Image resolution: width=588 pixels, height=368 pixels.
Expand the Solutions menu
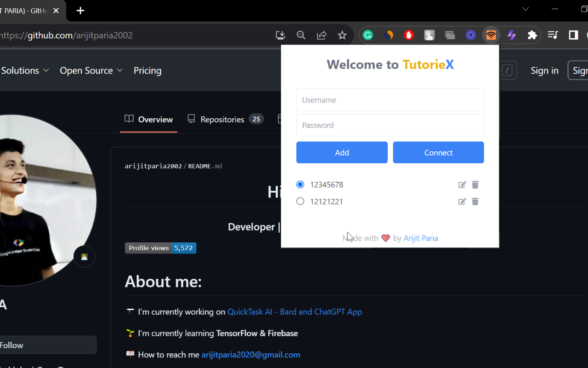tap(25, 70)
